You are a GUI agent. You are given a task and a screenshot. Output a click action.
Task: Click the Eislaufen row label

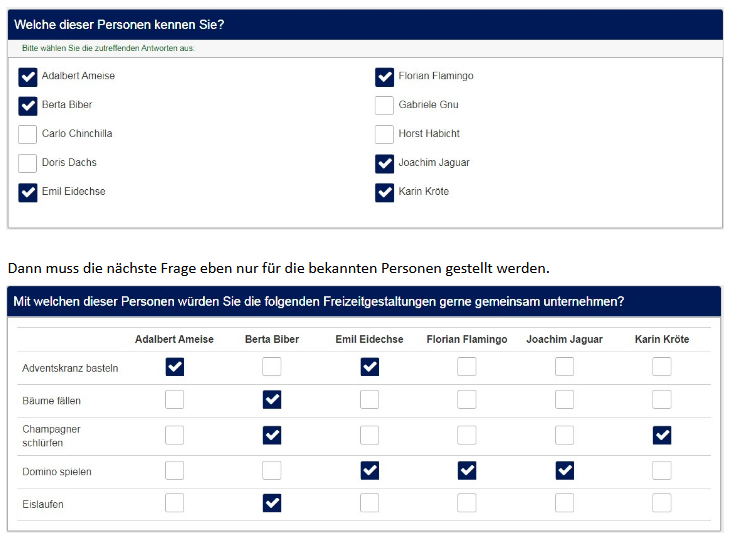coord(43,504)
